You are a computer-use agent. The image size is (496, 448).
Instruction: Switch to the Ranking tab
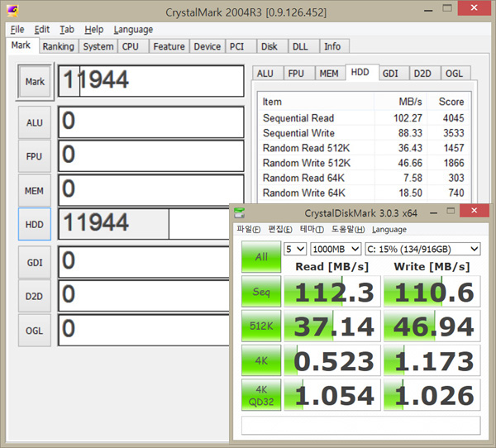(59, 46)
